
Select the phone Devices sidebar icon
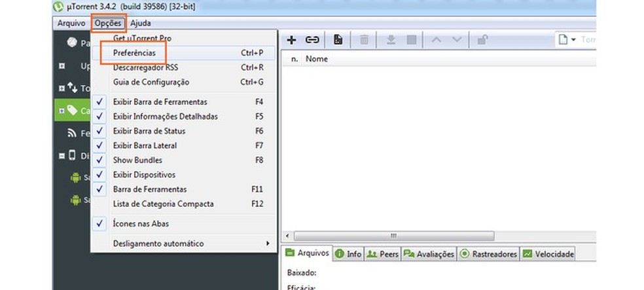tap(72, 156)
